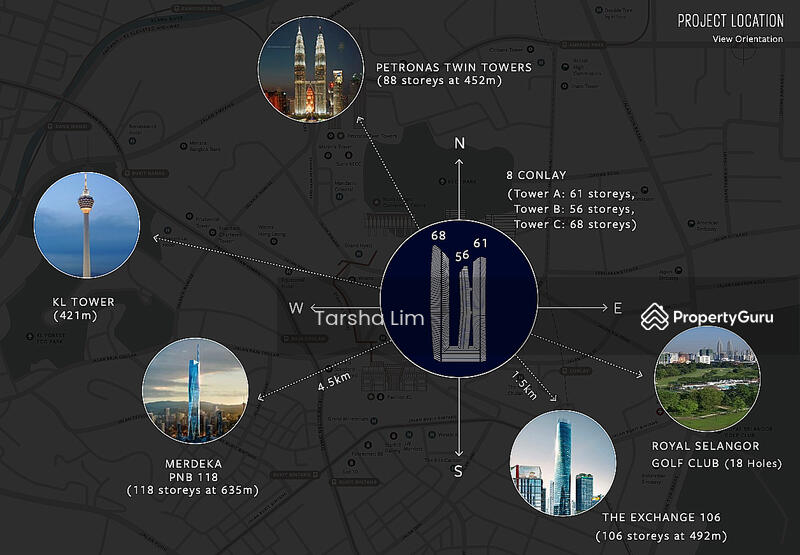Screen dimensions: 800x555
Task: Click the W west compass letter
Action: [296, 308]
